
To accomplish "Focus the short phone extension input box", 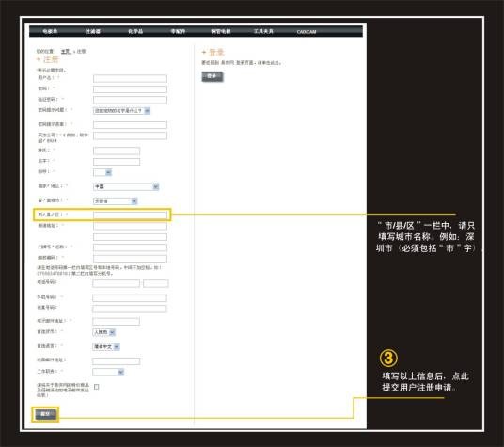I will (156, 283).
